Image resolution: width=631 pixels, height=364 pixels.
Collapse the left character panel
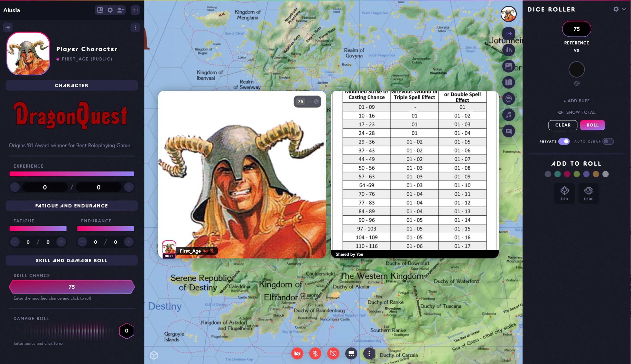(135, 10)
